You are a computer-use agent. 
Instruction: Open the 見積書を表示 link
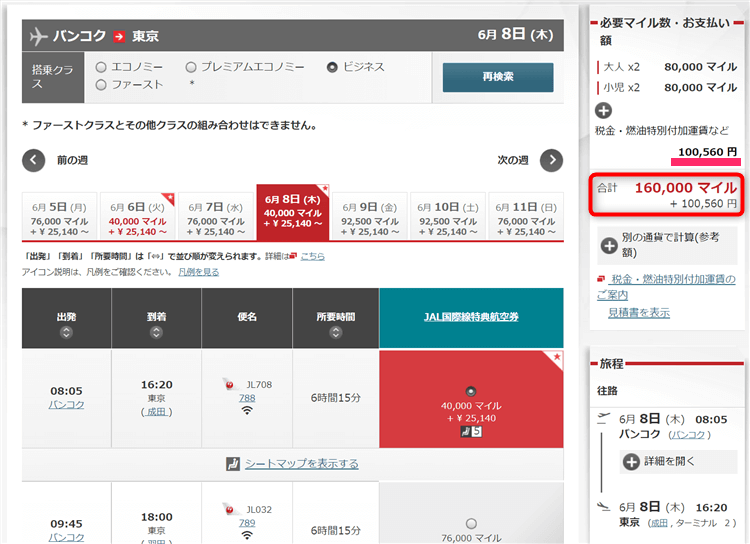(638, 312)
